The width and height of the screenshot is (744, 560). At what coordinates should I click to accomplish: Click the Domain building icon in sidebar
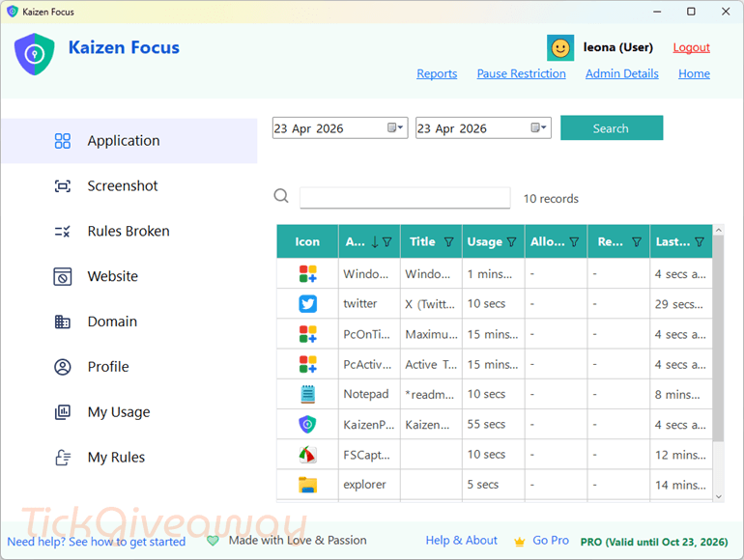[x=63, y=322]
